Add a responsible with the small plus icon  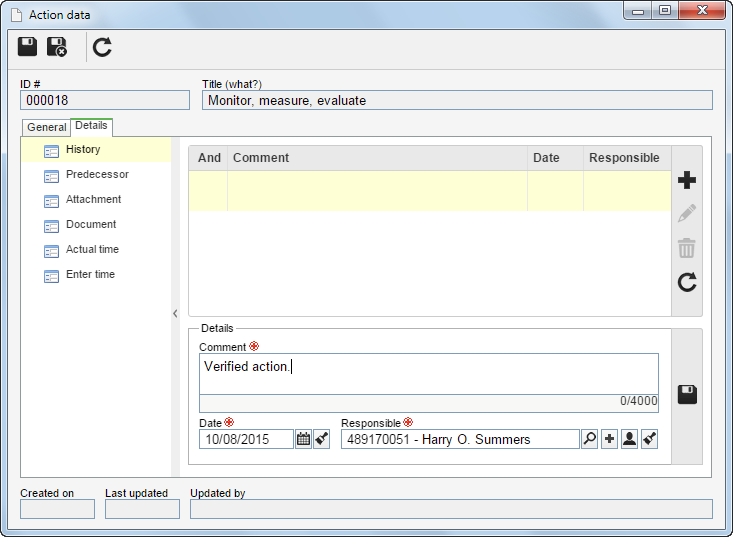pyautogui.click(x=610, y=439)
